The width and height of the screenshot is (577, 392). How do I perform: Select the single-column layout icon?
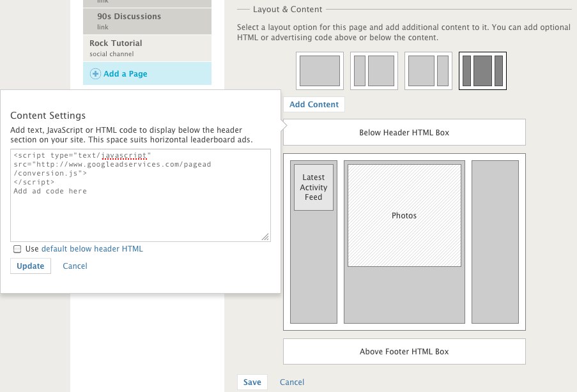[x=319, y=71]
